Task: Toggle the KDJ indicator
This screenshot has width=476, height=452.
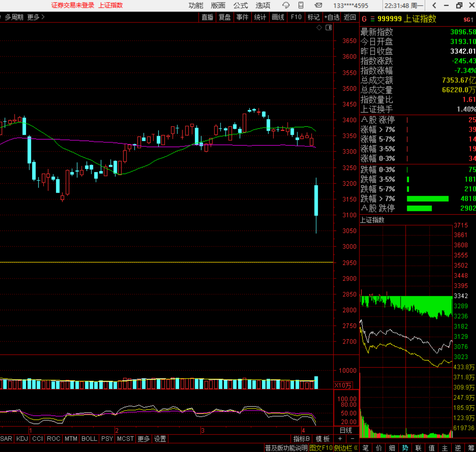Action: tap(22, 439)
